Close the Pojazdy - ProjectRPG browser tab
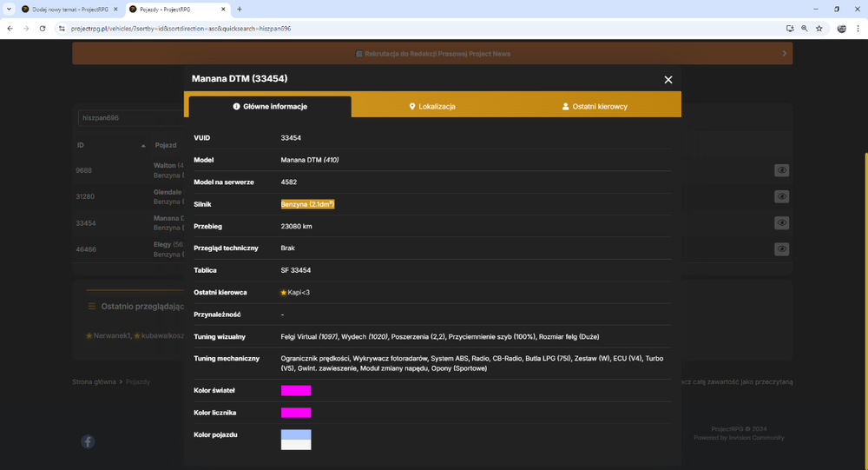This screenshot has width=868, height=470. (x=223, y=10)
